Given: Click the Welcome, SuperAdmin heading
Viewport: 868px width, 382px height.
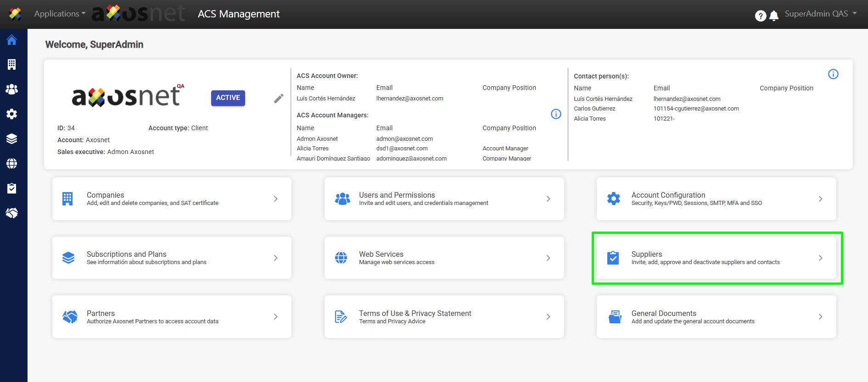Looking at the screenshot, I should (x=94, y=44).
